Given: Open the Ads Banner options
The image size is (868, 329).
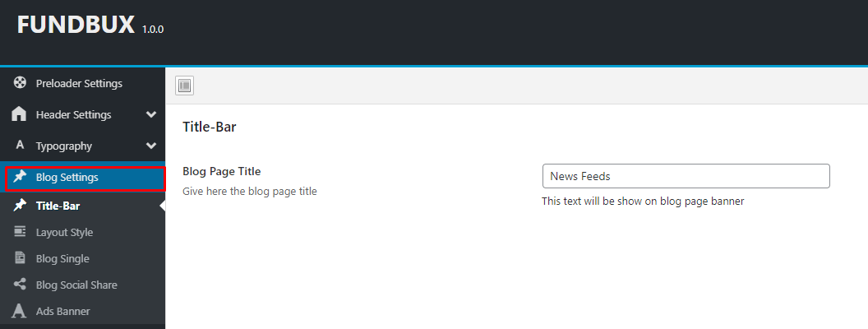Looking at the screenshot, I should coord(82,311).
